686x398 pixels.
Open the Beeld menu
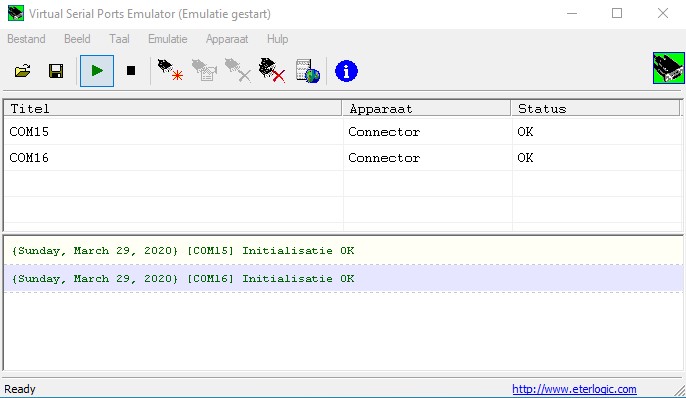(x=77, y=39)
